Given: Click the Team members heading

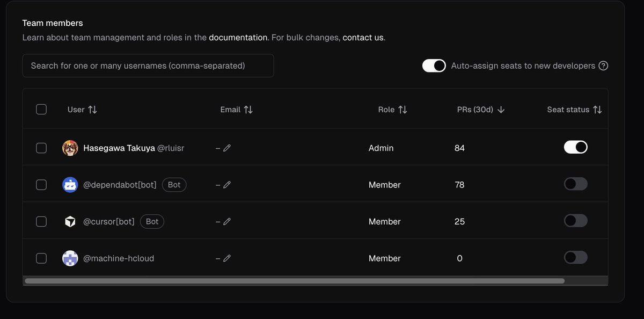Looking at the screenshot, I should tap(53, 23).
